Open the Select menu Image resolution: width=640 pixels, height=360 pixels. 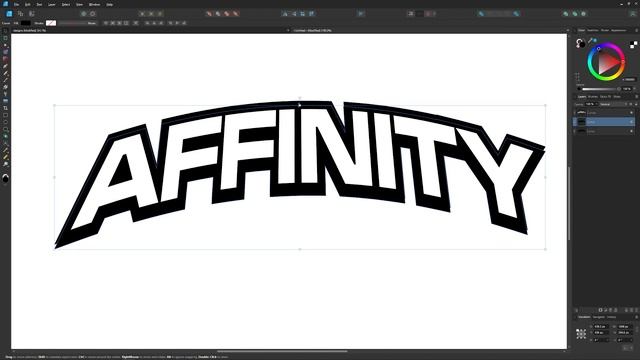66,4
